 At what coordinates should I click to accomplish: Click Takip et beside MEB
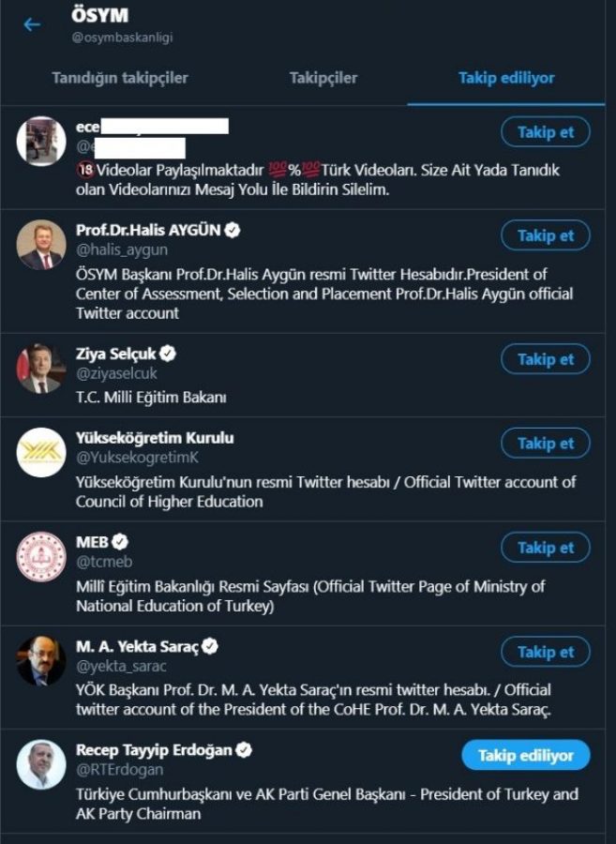click(x=545, y=547)
